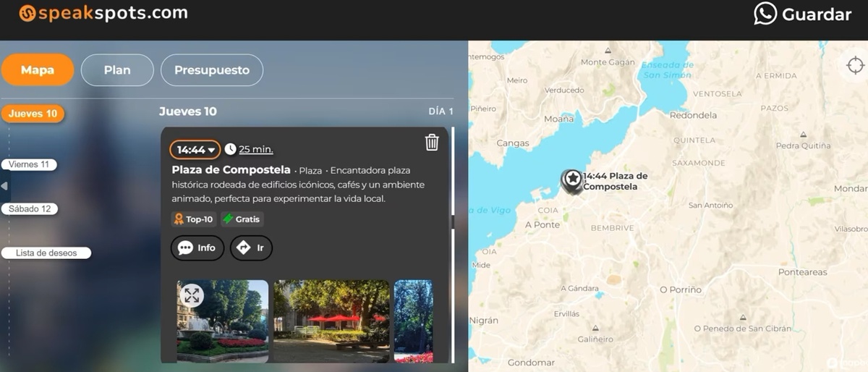This screenshot has height=372, width=868.
Task: Open the photo with red umbrellas
Action: (x=331, y=321)
